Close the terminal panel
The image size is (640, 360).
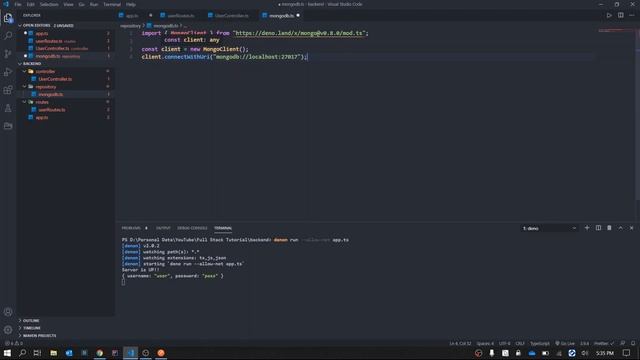[x=631, y=228]
